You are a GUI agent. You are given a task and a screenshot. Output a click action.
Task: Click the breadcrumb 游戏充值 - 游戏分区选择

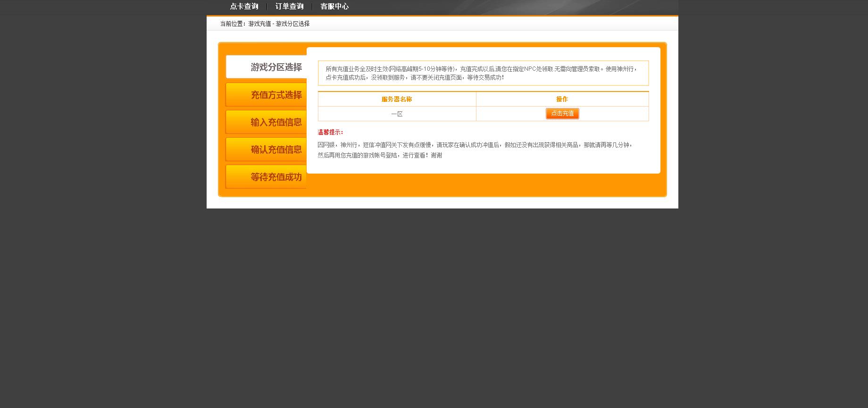click(x=279, y=24)
